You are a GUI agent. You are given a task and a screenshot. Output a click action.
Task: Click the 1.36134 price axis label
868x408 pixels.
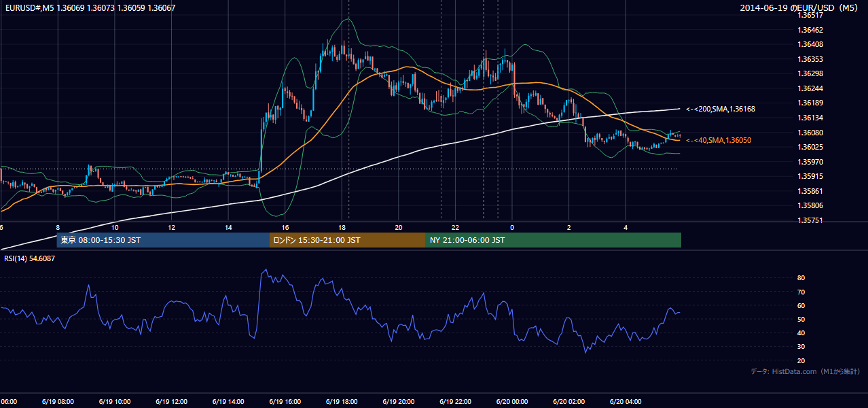pos(810,118)
